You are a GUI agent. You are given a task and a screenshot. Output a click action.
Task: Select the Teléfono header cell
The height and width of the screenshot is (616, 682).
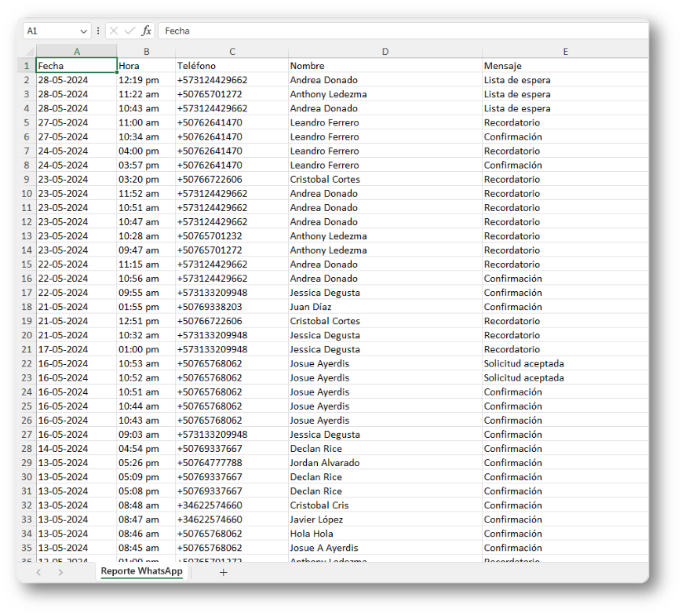pos(232,66)
